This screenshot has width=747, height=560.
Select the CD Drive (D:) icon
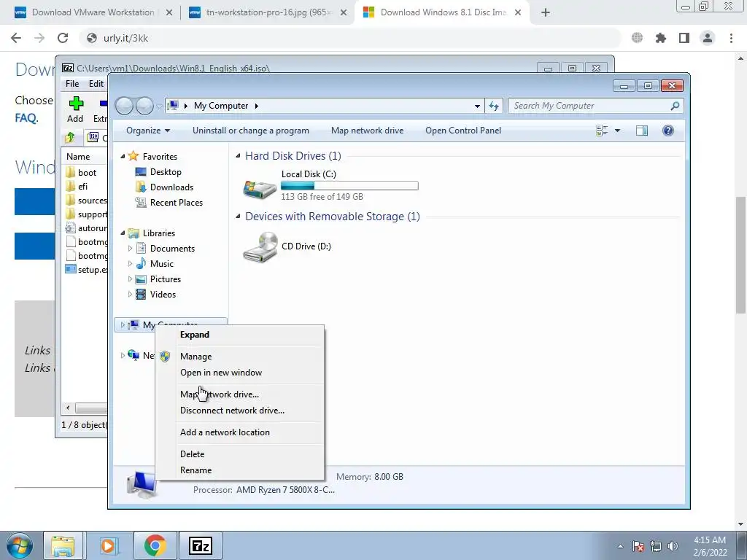point(260,246)
